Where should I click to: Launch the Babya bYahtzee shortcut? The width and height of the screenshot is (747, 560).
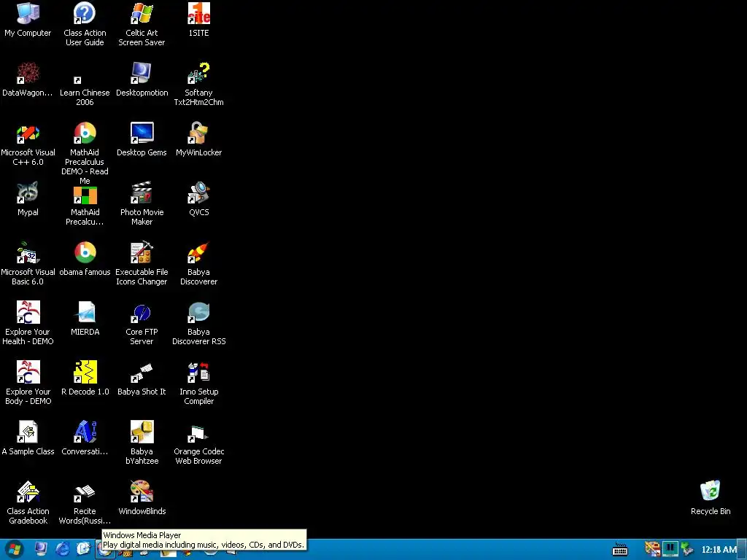[142, 432]
